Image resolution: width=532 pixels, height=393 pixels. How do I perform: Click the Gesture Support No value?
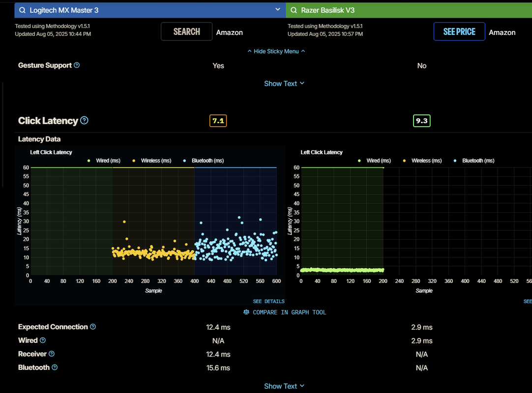coord(422,66)
